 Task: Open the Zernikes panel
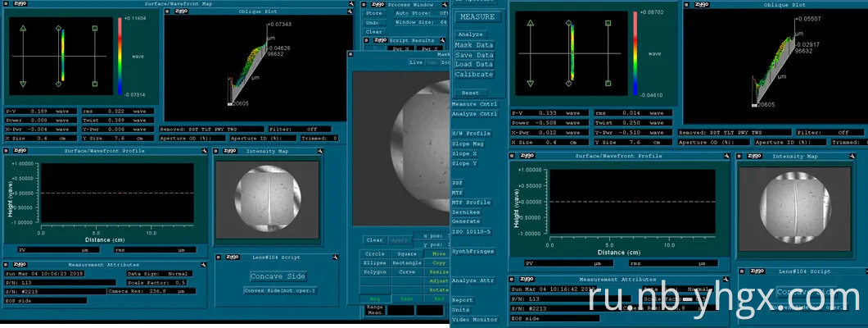[x=466, y=212]
